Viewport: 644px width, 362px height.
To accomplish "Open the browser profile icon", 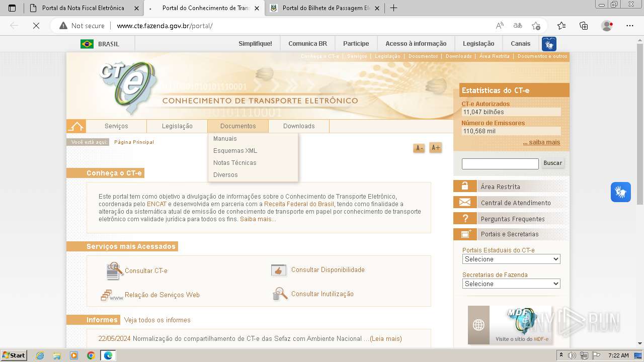I will click(607, 26).
